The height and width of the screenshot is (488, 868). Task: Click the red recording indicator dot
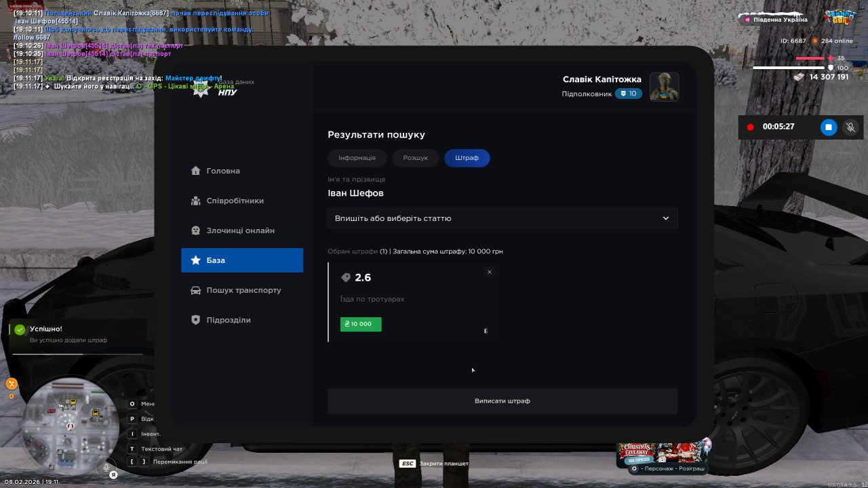click(x=751, y=127)
